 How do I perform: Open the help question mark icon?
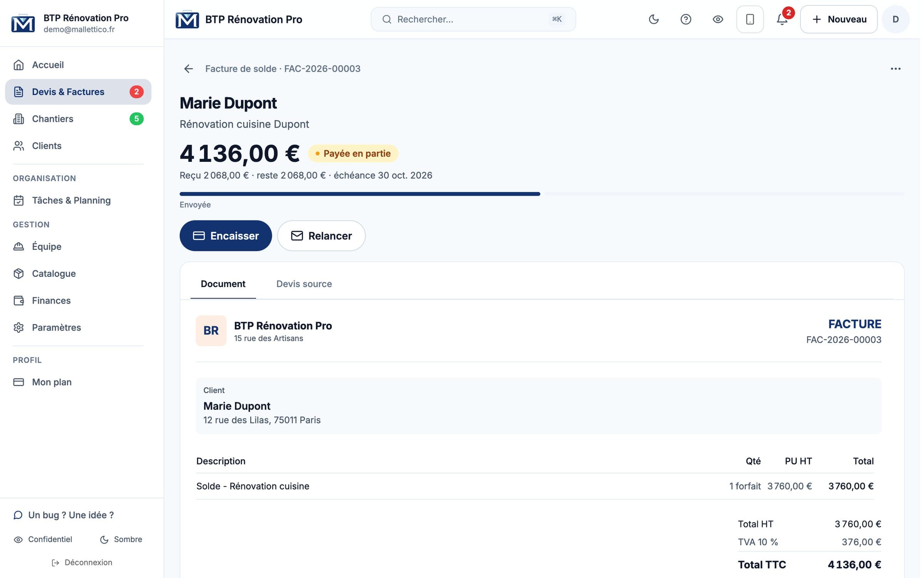(x=686, y=19)
